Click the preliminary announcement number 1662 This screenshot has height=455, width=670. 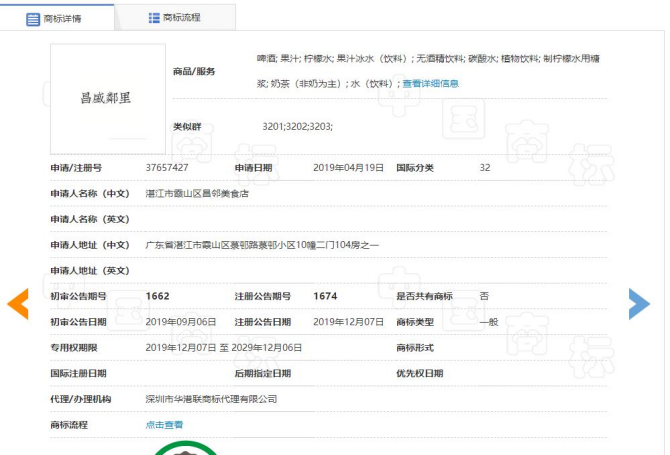[x=158, y=296]
